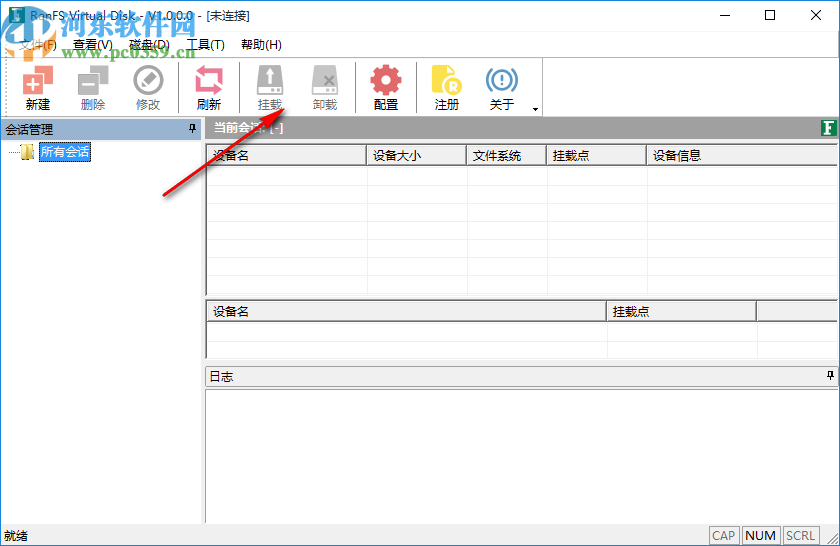The height and width of the screenshot is (546, 840).
Task: Click the window resize grip
Action: (x=833, y=539)
